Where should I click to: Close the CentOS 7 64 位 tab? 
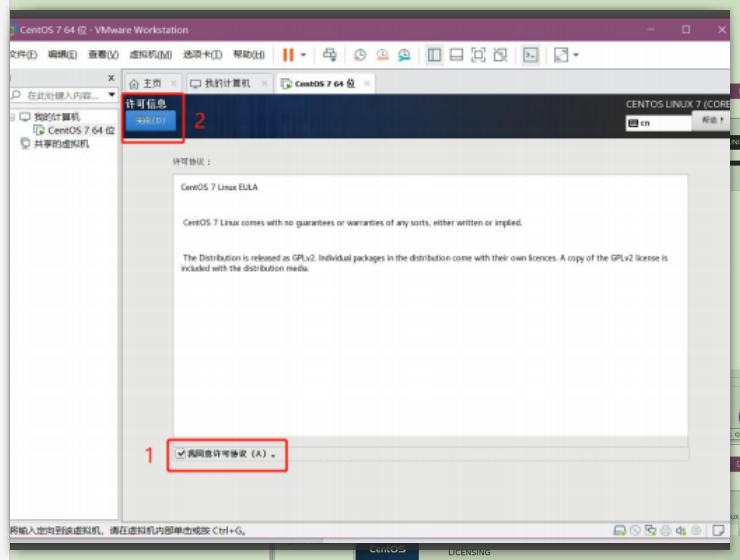click(367, 84)
